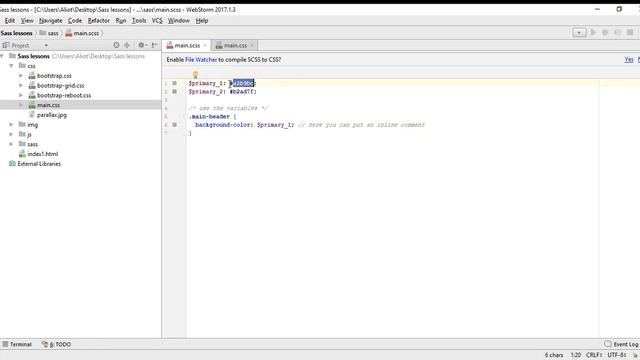
Task: Open the Refactor menu
Action: (99, 20)
